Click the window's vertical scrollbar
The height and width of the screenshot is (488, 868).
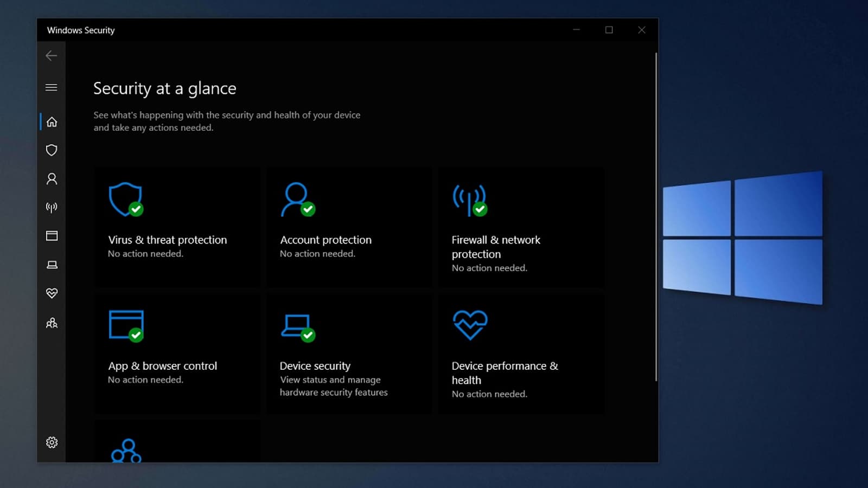point(656,217)
